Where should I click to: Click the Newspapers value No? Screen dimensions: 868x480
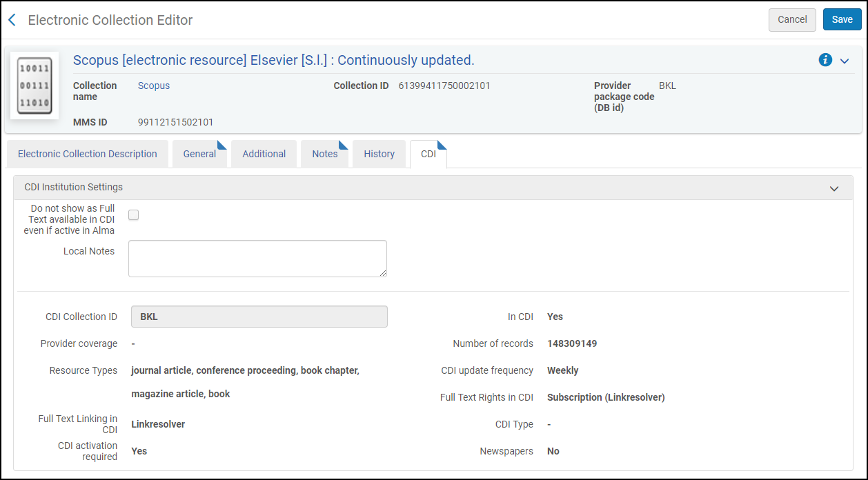553,451
